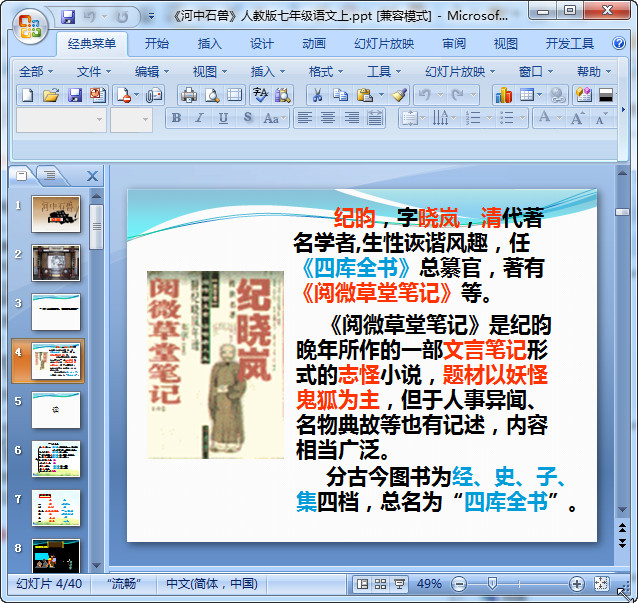
Task: Click the "流畅" theme name in status bar
Action: [124, 584]
